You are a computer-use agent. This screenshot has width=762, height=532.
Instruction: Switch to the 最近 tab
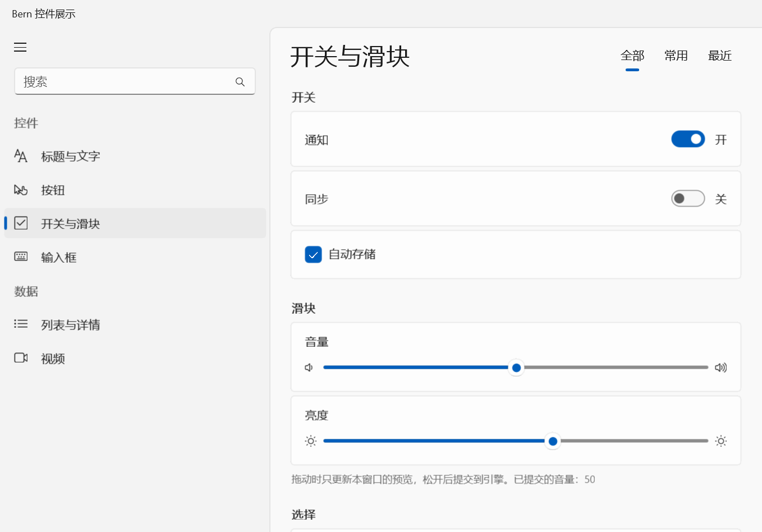pyautogui.click(x=720, y=56)
